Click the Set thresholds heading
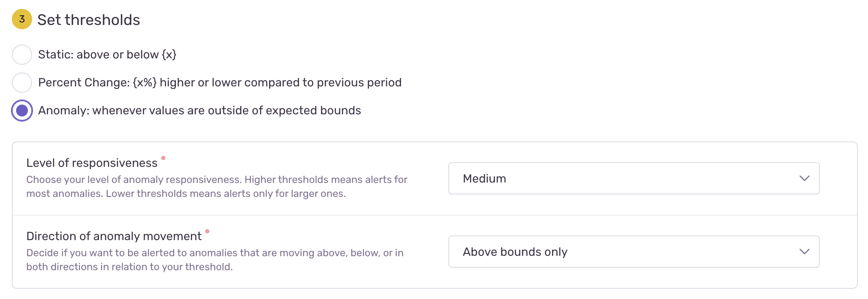 click(88, 20)
